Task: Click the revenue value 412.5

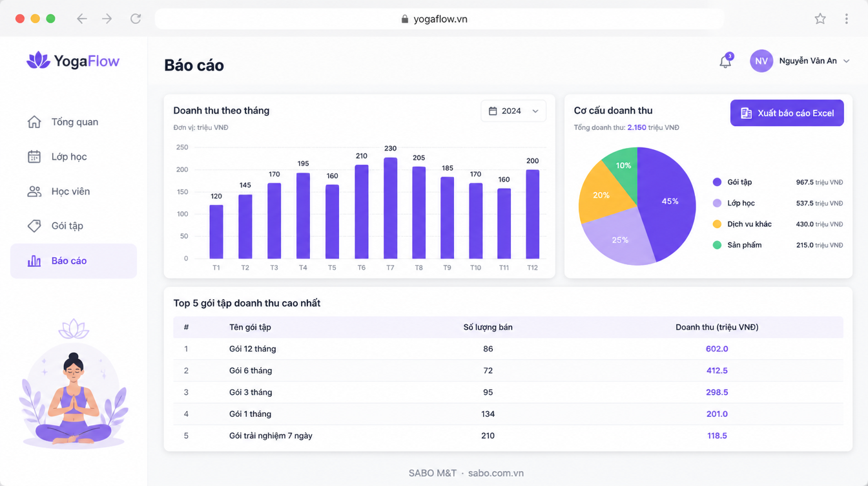Action: point(717,370)
